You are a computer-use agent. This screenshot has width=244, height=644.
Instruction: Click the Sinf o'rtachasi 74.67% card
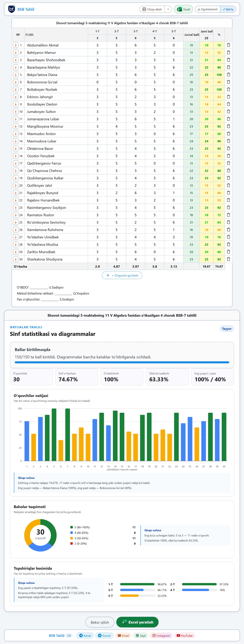(76, 377)
